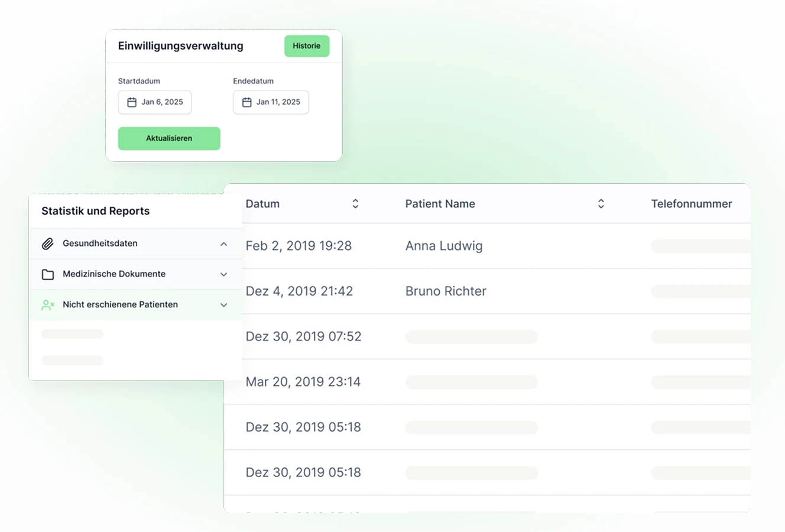Image resolution: width=785 pixels, height=532 pixels.
Task: Expand the Nicht erschienene Patienten chevron
Action: click(x=223, y=305)
